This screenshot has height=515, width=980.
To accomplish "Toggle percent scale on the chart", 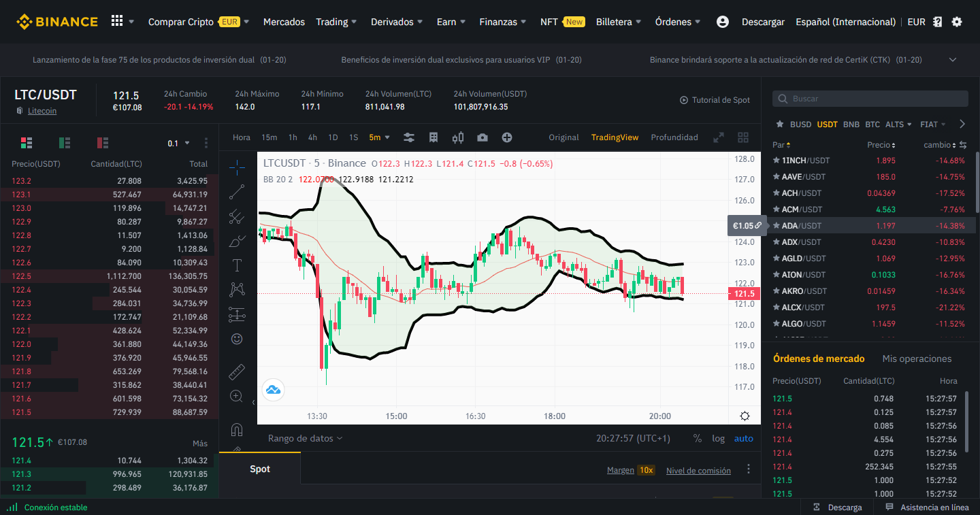I will (698, 439).
